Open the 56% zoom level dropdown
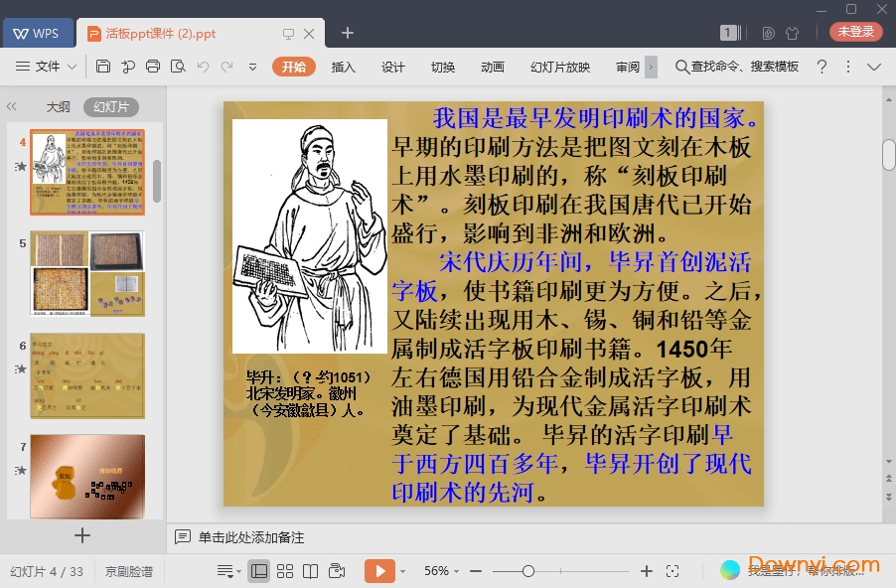The height and width of the screenshot is (588, 896). pos(441,571)
